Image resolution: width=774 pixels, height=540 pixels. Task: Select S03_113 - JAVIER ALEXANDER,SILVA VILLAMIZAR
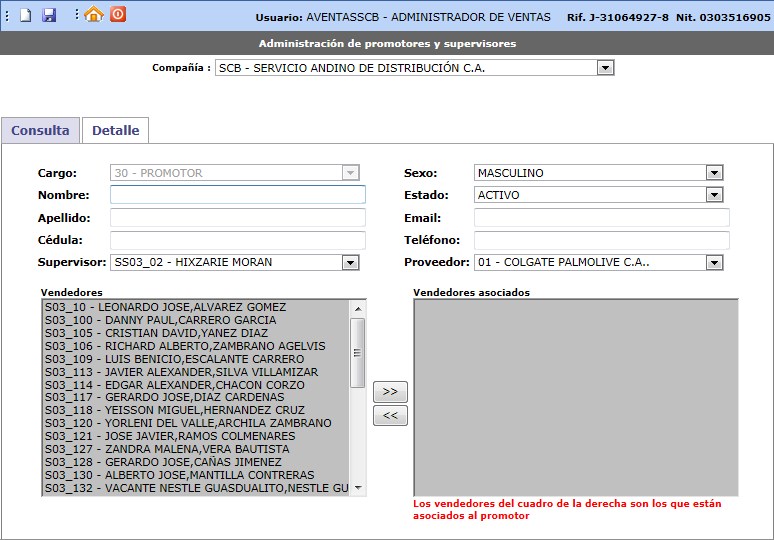pyautogui.click(x=196, y=372)
